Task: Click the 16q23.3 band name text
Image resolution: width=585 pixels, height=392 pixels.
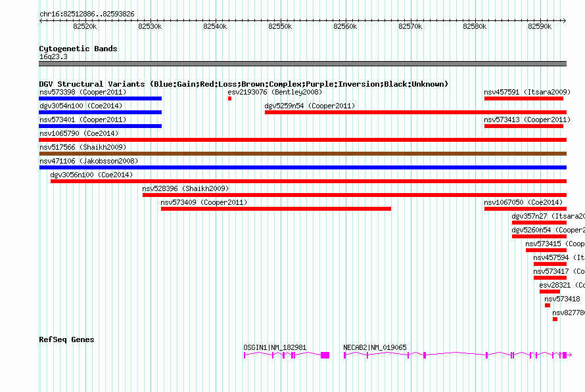Action: coord(53,56)
